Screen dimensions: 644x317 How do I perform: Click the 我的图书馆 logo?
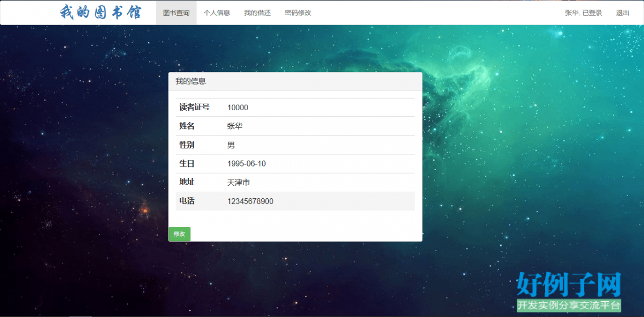(101, 13)
